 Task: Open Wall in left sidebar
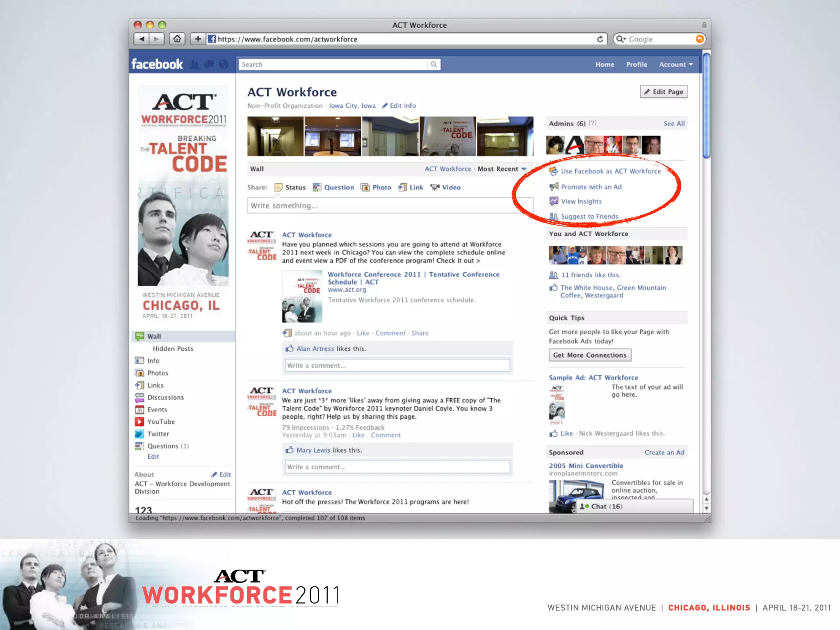tap(183, 336)
